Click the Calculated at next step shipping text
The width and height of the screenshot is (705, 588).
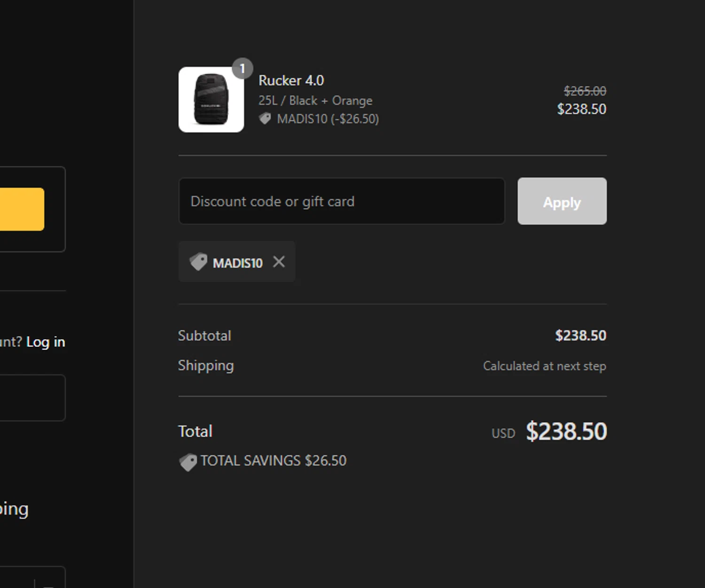(544, 366)
